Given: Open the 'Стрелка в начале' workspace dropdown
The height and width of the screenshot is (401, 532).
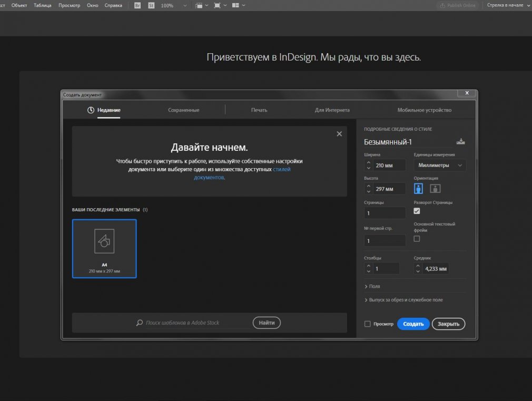Looking at the screenshot, I should [x=508, y=5].
